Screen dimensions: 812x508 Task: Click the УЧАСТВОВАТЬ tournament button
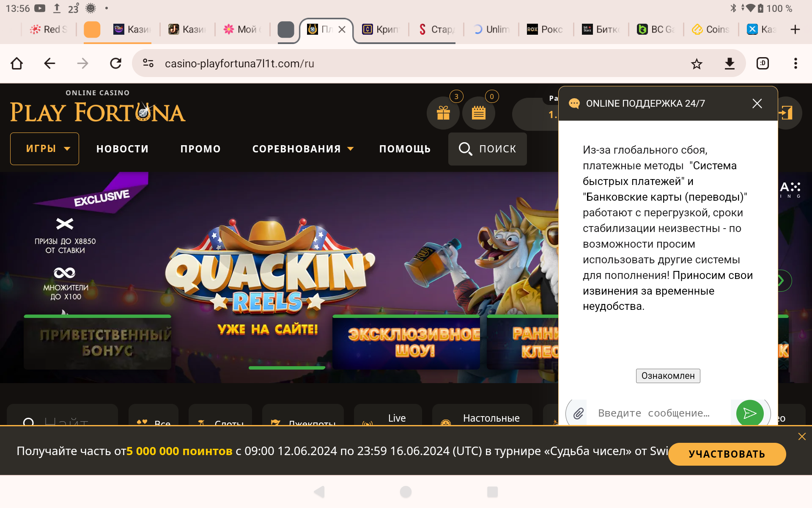(x=727, y=454)
